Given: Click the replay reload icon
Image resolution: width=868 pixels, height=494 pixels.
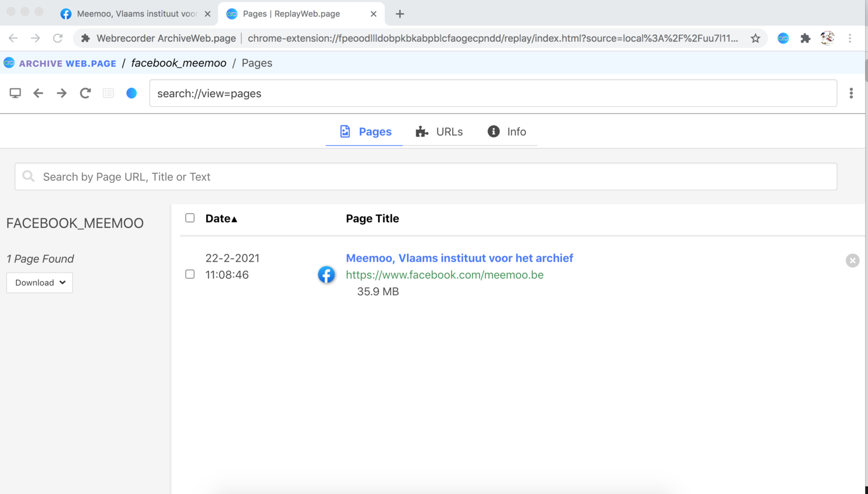Looking at the screenshot, I should (85, 93).
